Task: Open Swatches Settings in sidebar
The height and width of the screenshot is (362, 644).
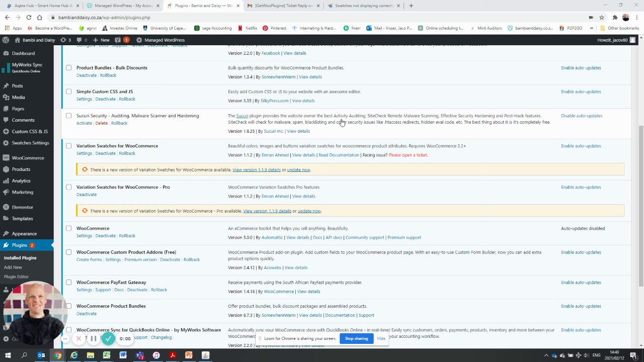Action: click(x=30, y=143)
